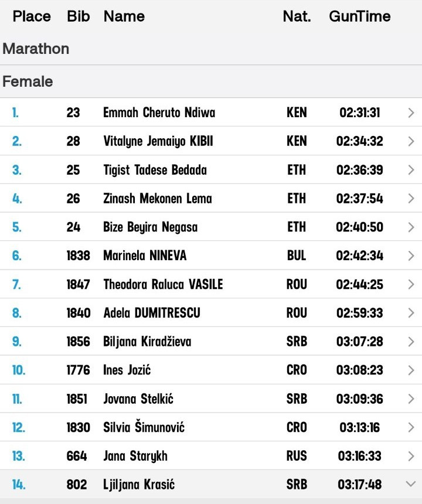Click chevron beside Tigist Tadese Bedada
This screenshot has height=504, width=422.
coord(411,170)
